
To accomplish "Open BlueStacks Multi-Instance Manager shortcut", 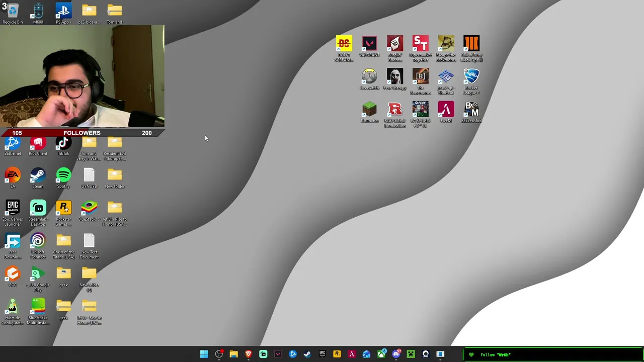I will pos(38,312).
